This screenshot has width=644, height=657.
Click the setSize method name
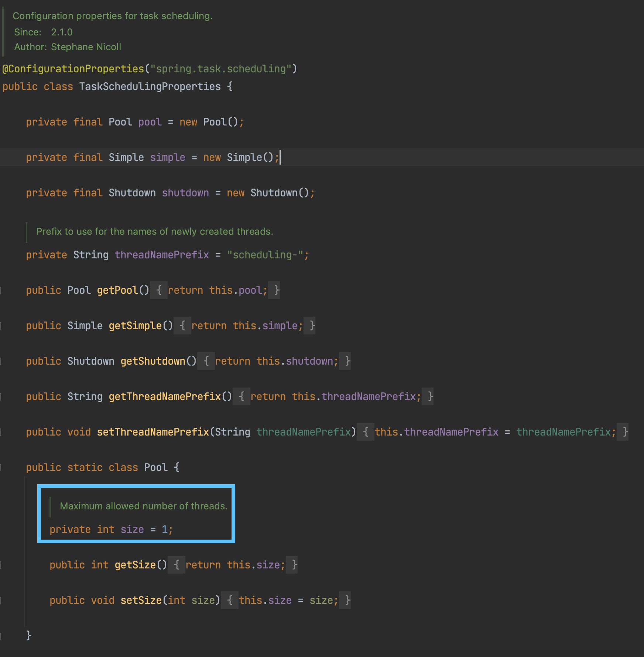tap(141, 600)
